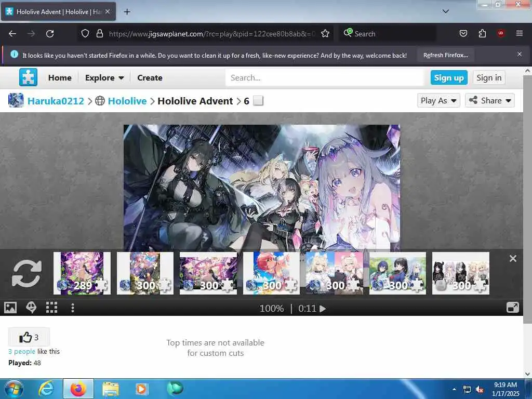Focus the Jigsaw Planet search field
The height and width of the screenshot is (399, 532).
pos(324,78)
